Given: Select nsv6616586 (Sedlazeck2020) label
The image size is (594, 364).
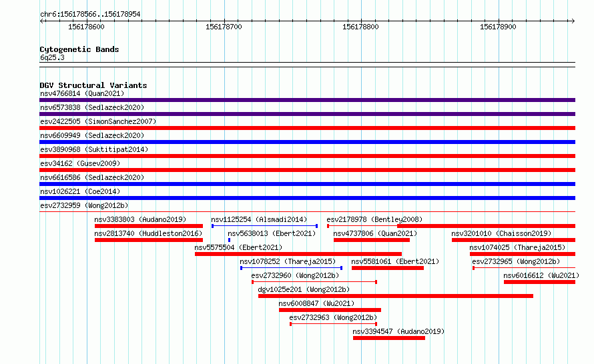Looking at the screenshot, I should 92,177.
